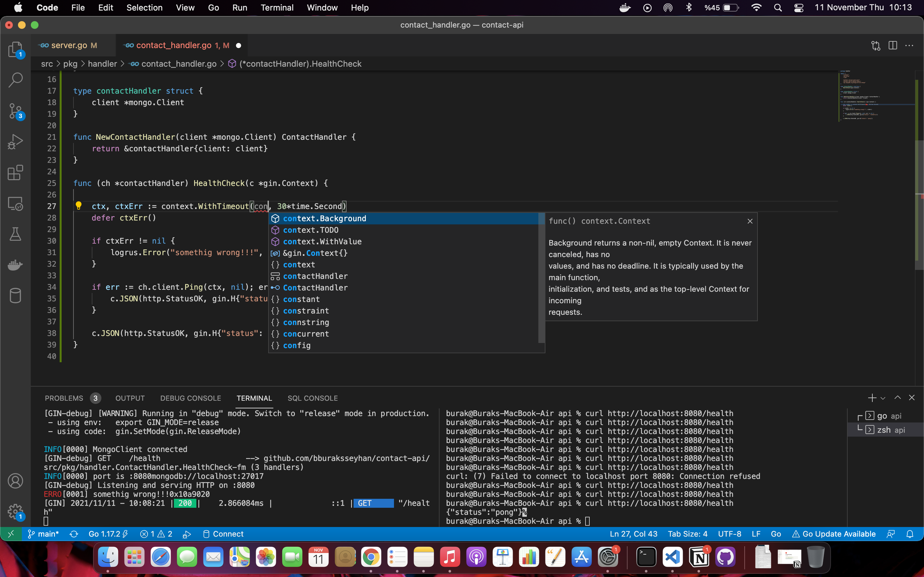Open the Source Control view icon
Screen dimensions: 924x577
[x=15, y=111]
